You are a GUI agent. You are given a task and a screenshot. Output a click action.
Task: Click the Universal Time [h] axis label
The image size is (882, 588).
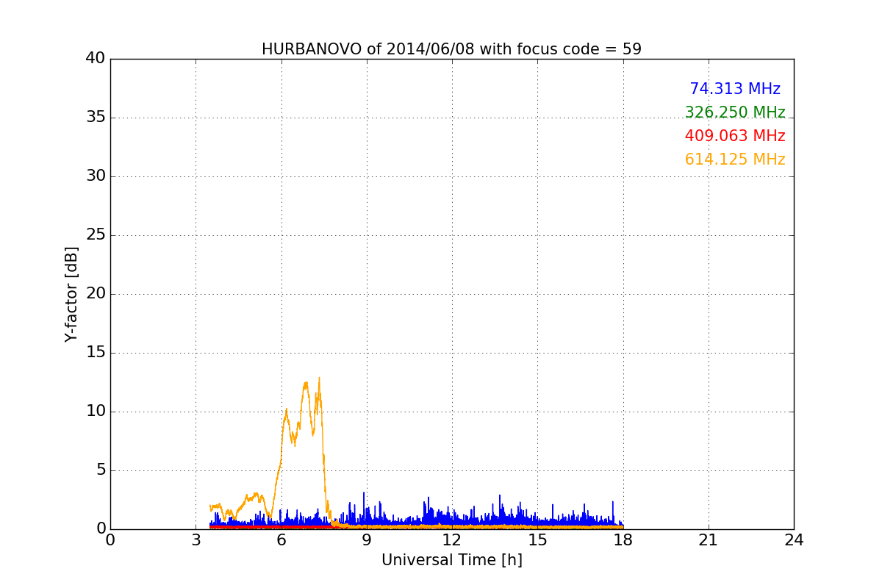tap(451, 560)
